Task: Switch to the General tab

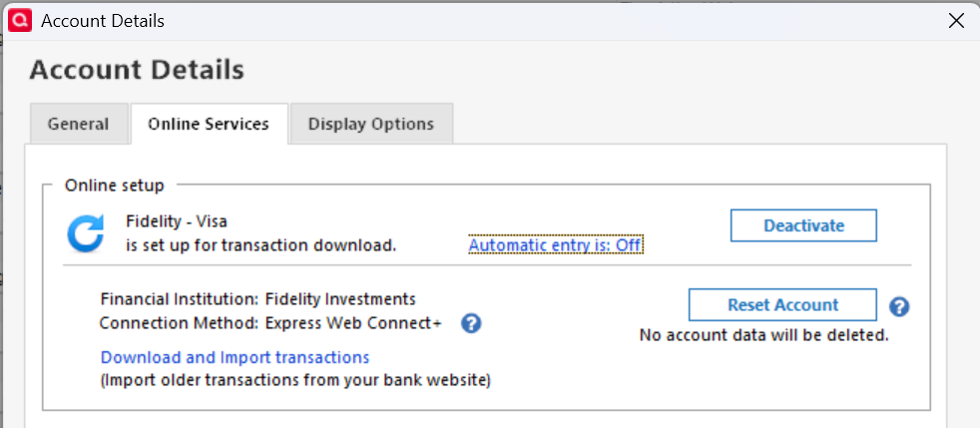Action: [78, 124]
